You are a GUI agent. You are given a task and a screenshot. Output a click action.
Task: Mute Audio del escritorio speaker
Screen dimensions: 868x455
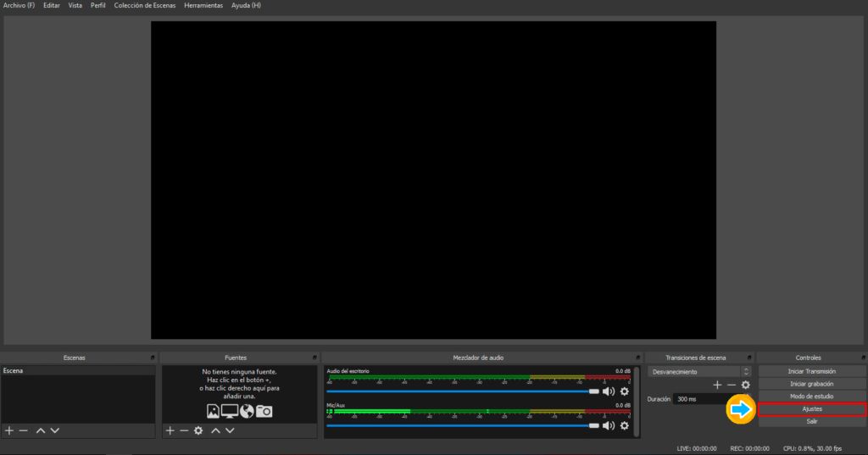pyautogui.click(x=608, y=391)
